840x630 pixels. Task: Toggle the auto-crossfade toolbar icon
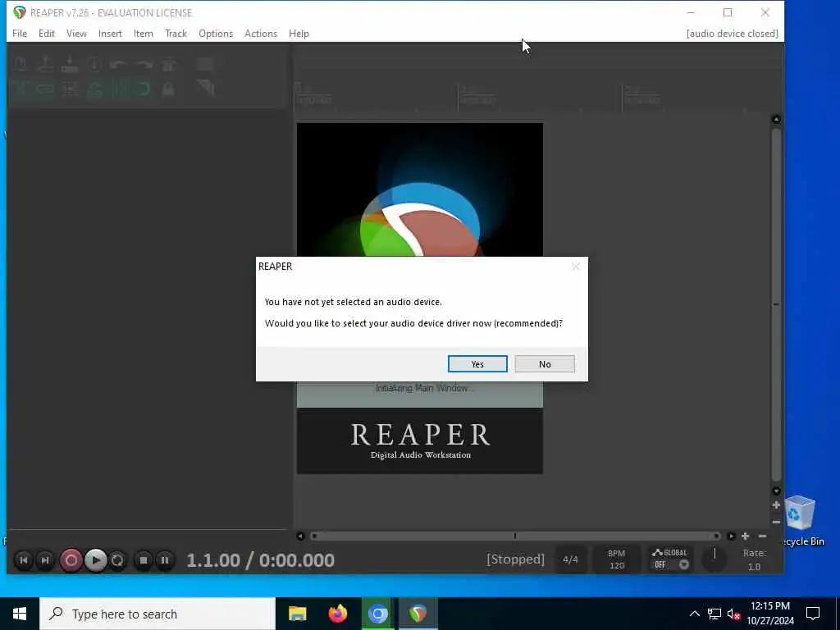[21, 89]
